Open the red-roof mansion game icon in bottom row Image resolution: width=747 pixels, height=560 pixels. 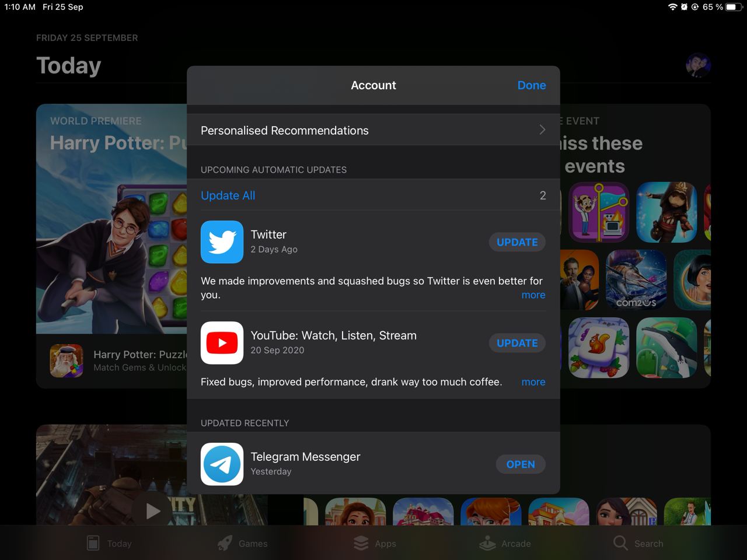423,512
